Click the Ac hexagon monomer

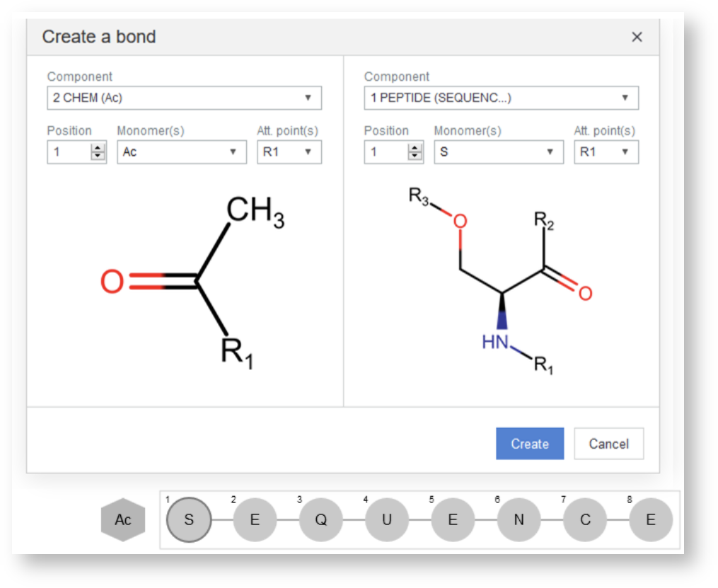123,520
